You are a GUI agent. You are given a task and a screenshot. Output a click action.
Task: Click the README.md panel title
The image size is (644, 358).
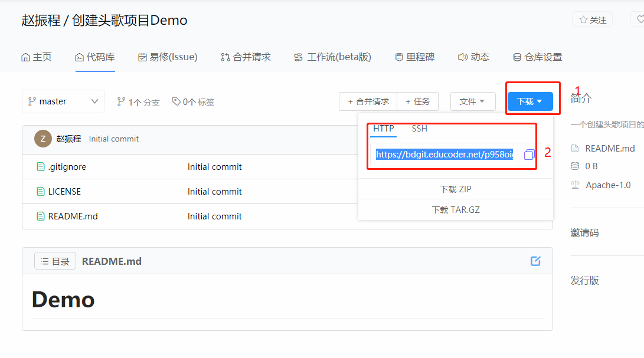click(112, 261)
